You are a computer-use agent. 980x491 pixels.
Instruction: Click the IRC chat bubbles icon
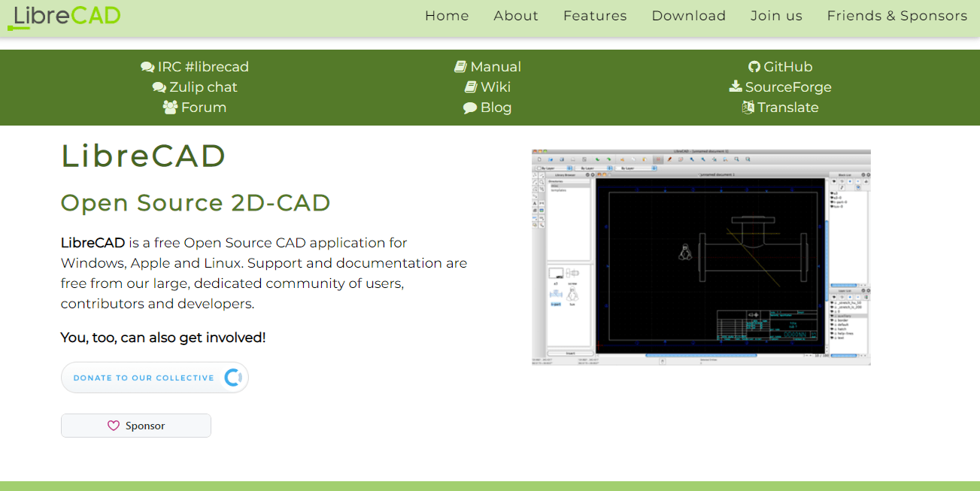(147, 67)
